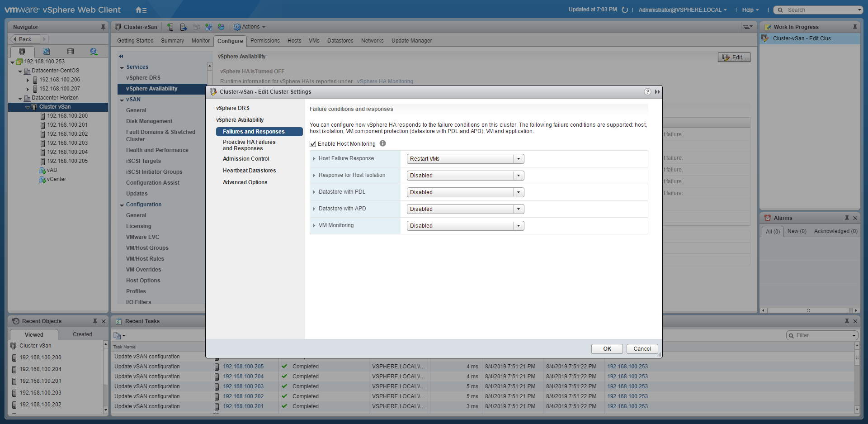
Task: Switch to the Datastores tab
Action: point(340,41)
